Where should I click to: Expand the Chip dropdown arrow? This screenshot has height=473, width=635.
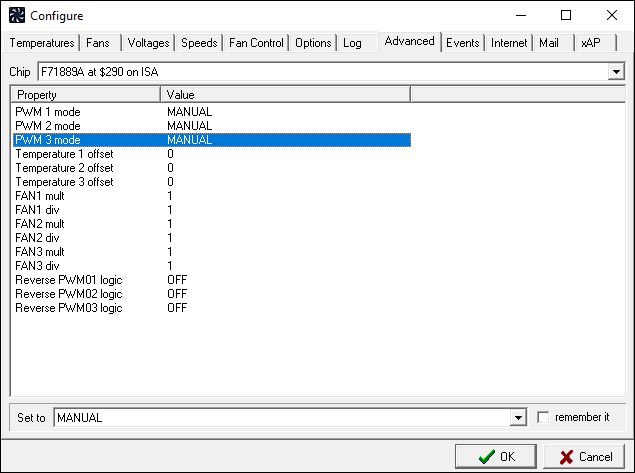coord(616,72)
